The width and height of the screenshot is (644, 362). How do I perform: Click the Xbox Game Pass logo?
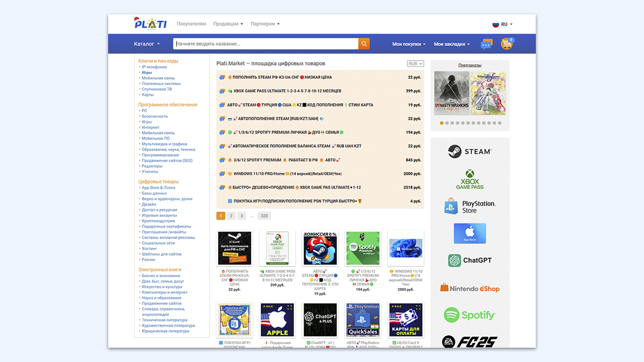[470, 180]
